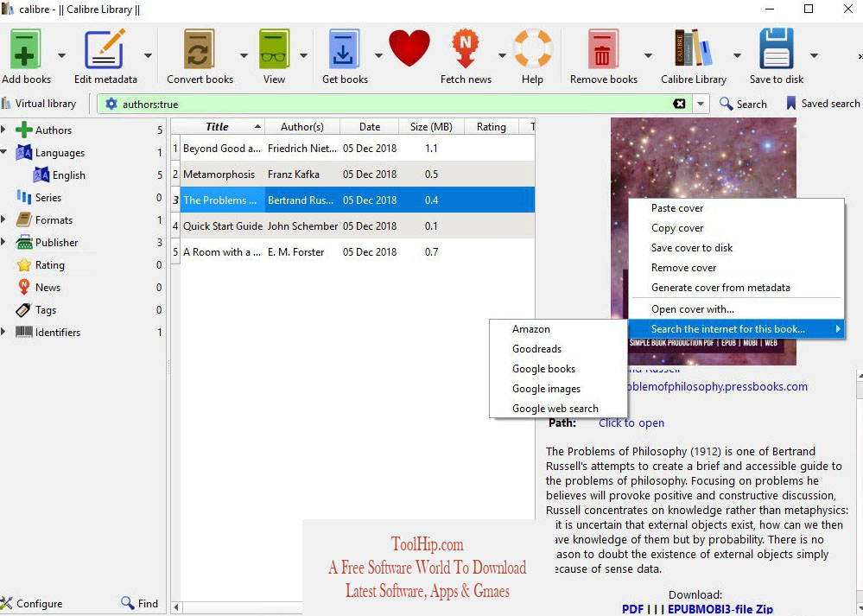
Task: Open the Convert books dropdown arrow
Action: click(244, 55)
